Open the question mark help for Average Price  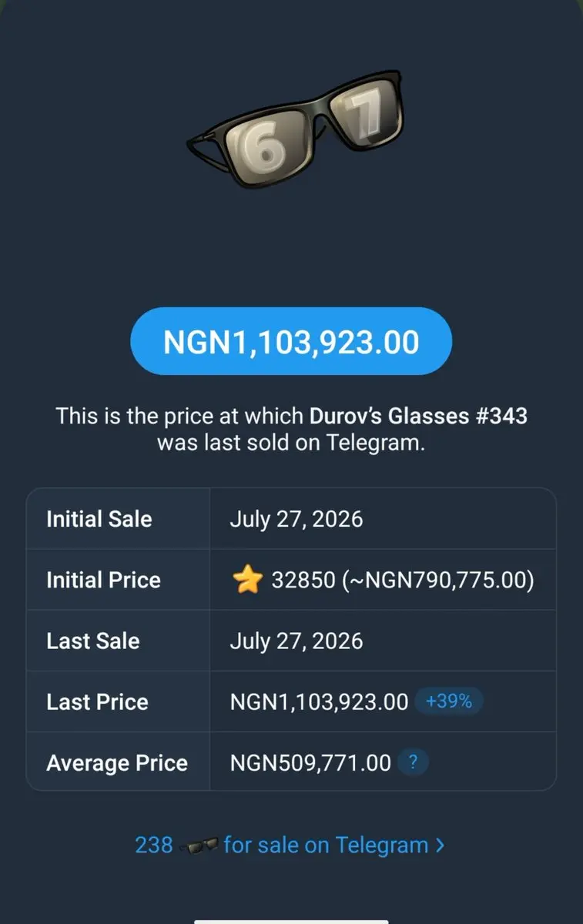click(x=413, y=763)
